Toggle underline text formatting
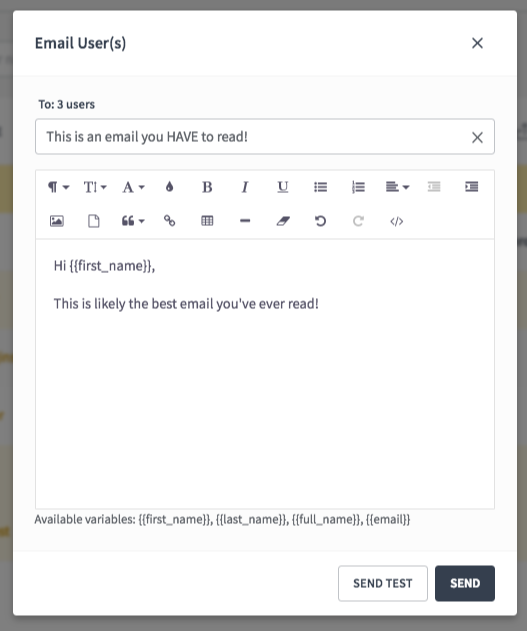Screen dimensions: 527x631 click(x=283, y=187)
